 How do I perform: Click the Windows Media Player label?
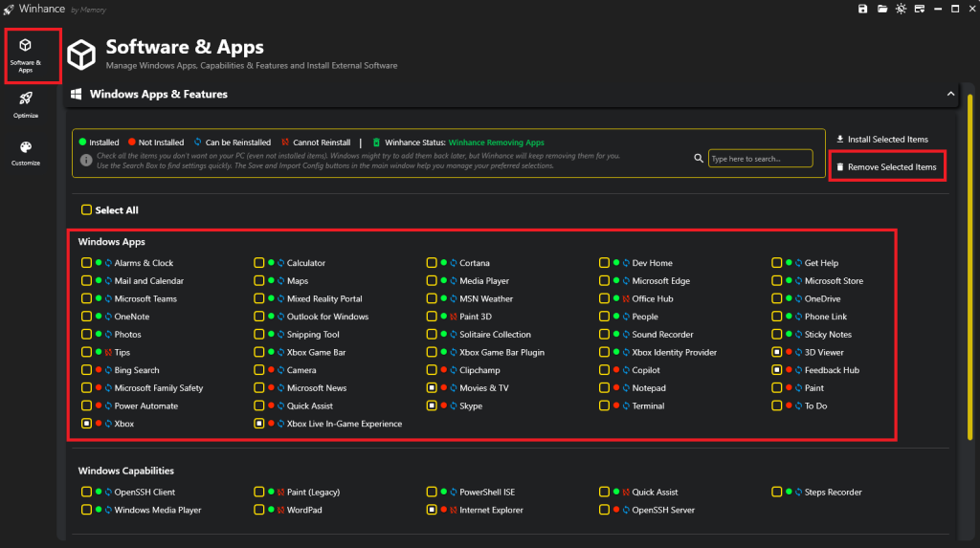coord(158,510)
